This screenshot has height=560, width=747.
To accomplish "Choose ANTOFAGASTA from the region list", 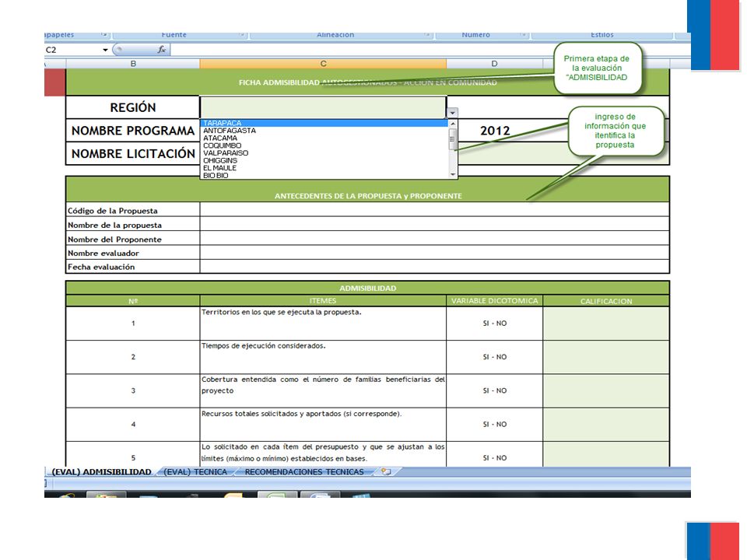I will coord(324,131).
